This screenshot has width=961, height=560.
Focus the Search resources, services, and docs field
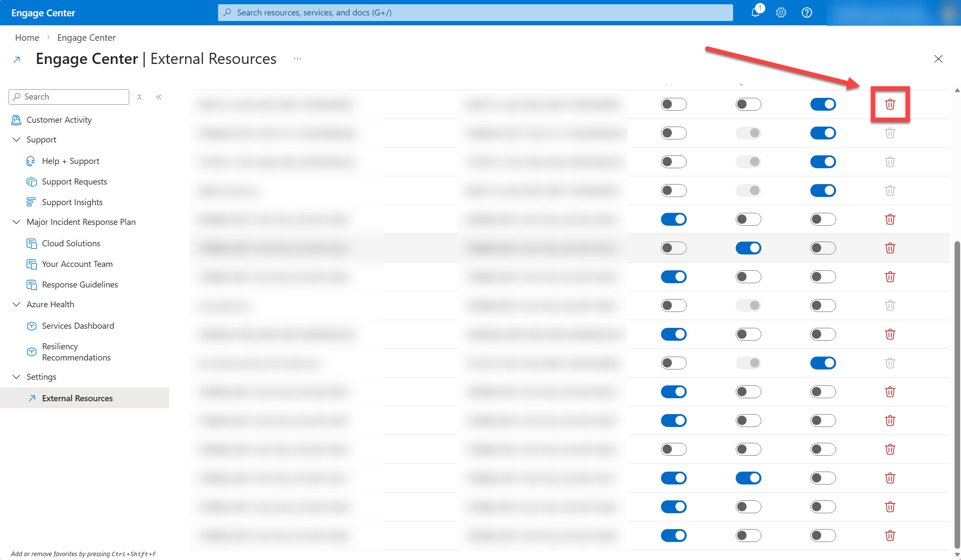pos(476,12)
